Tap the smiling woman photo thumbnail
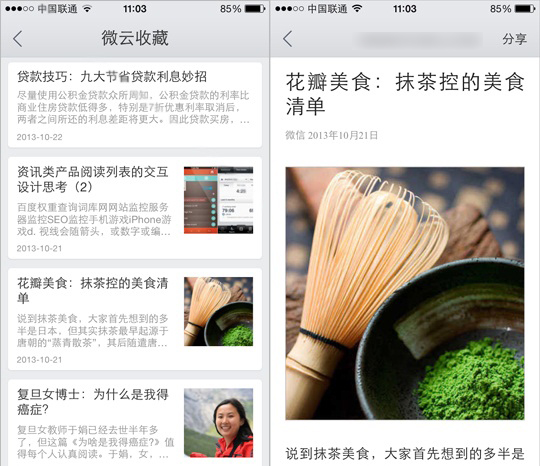 pyautogui.click(x=218, y=423)
